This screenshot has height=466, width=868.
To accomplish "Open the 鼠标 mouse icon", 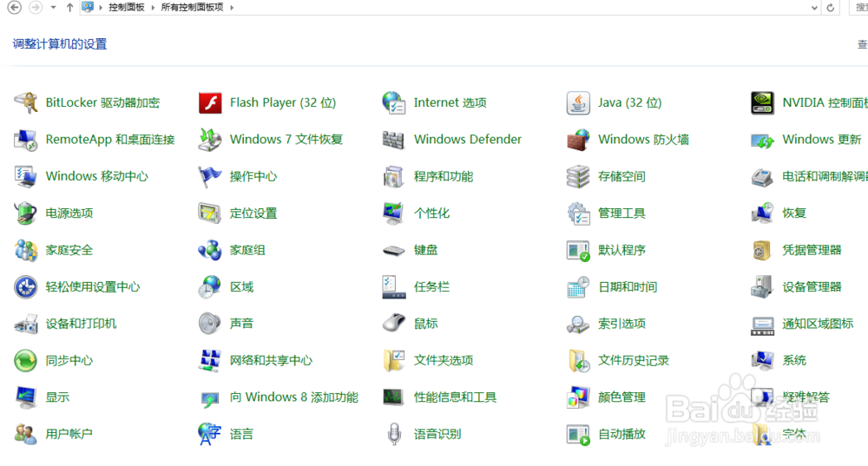I will (393, 323).
